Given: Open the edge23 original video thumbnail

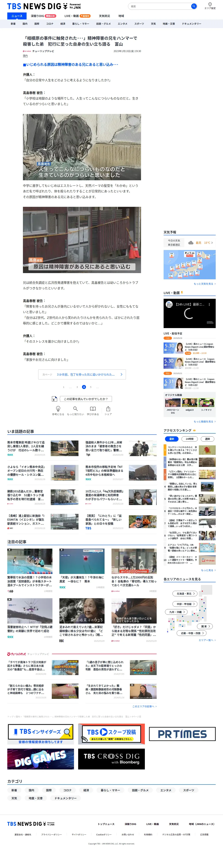Looking at the screenshot, I should click(190, 403).
